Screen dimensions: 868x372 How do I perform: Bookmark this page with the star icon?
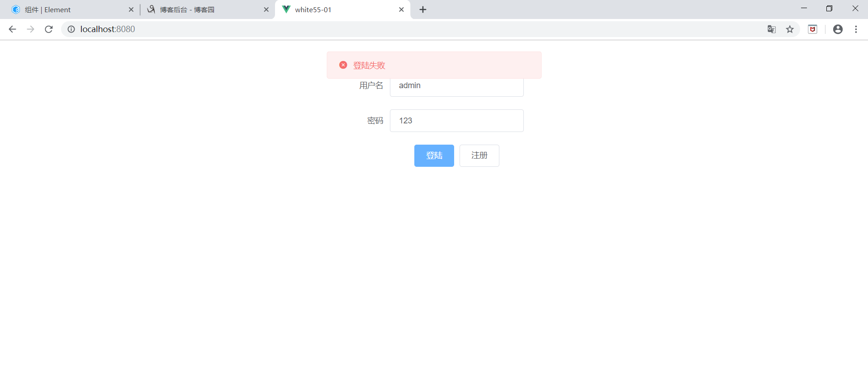click(x=790, y=29)
